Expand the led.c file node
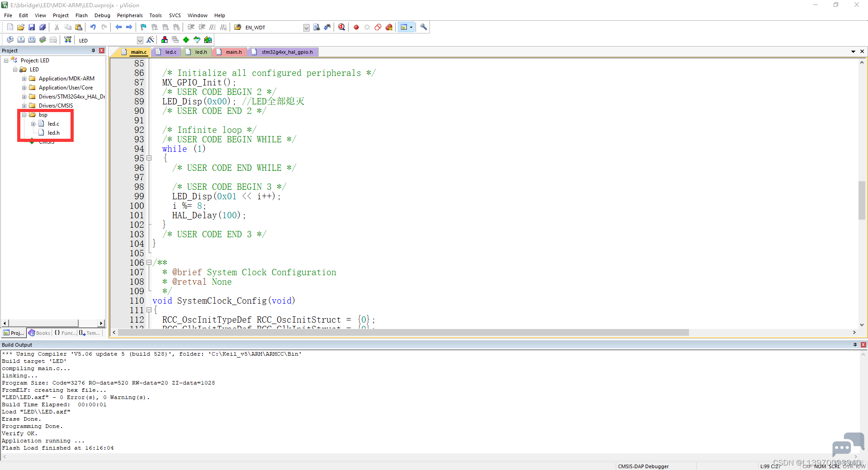Viewport: 868px width, 470px height. click(x=33, y=124)
